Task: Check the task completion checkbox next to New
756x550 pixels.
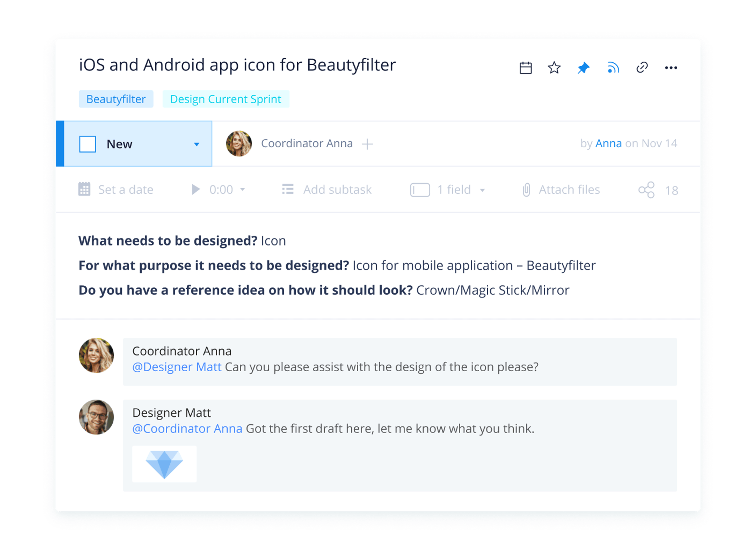Action: (88, 144)
